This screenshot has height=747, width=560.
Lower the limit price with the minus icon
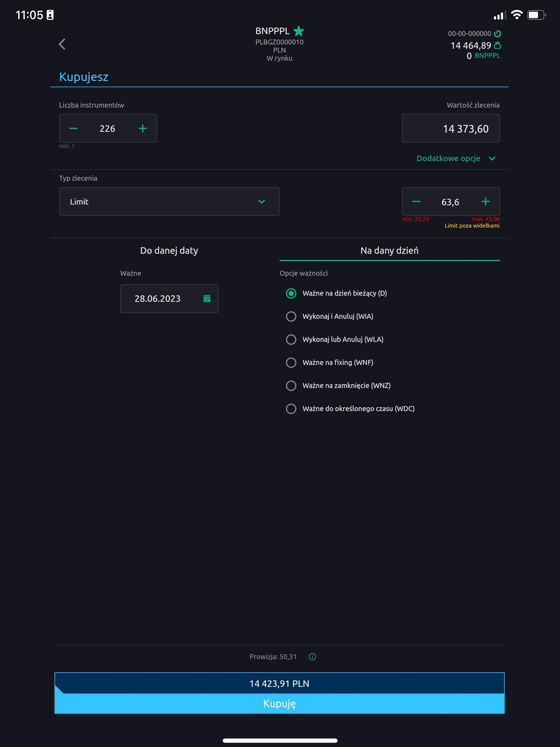coord(416,202)
